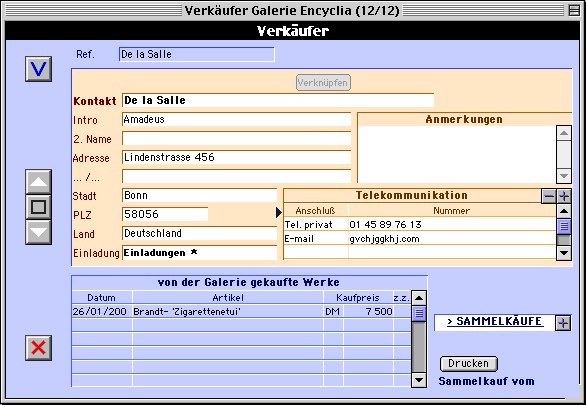Open the > SAMMELKÄUFE link
The width and height of the screenshot is (586, 405).
click(x=495, y=321)
